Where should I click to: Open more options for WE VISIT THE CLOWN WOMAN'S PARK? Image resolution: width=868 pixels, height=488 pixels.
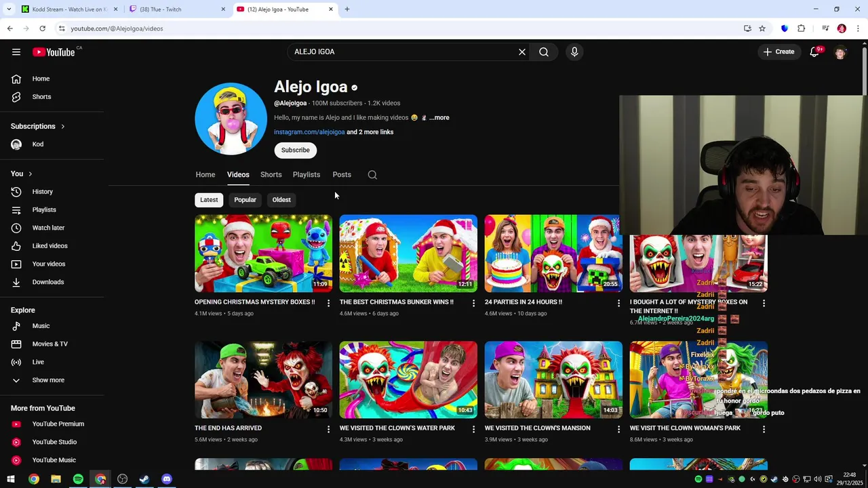click(764, 429)
